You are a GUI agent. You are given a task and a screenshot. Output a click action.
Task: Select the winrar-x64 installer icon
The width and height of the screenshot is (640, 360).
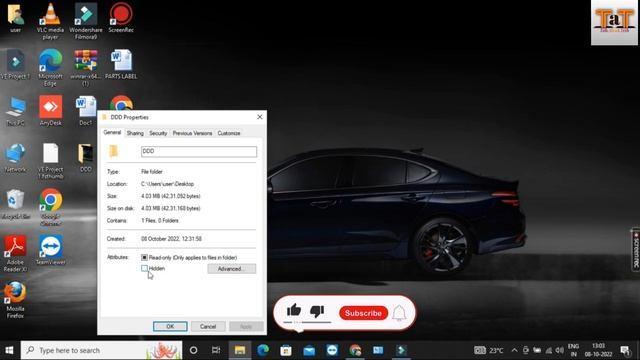[86, 68]
